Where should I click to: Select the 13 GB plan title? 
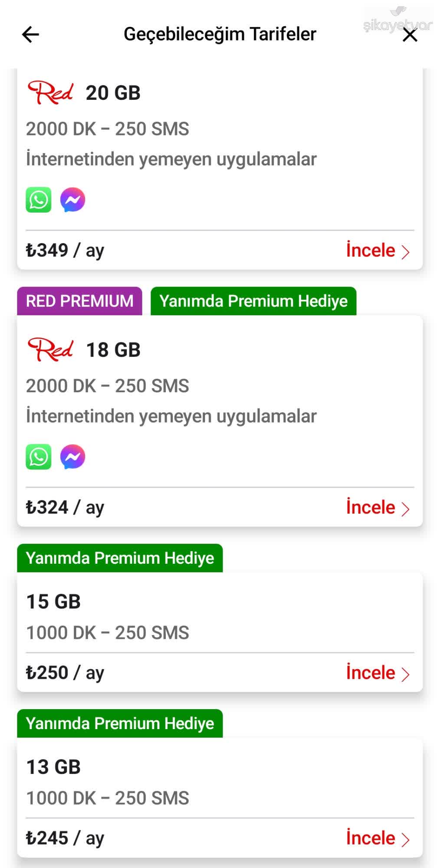tap(54, 767)
